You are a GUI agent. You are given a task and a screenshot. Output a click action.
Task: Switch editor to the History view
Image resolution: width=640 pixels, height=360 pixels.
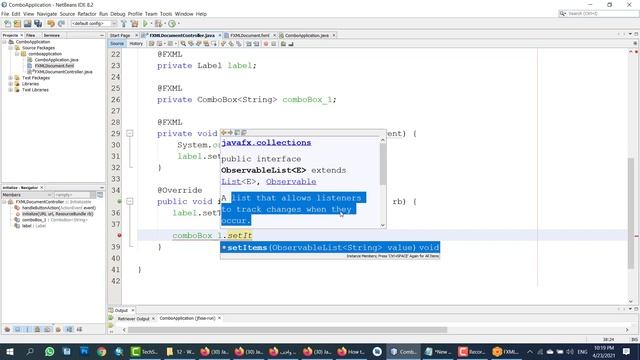pos(136,44)
